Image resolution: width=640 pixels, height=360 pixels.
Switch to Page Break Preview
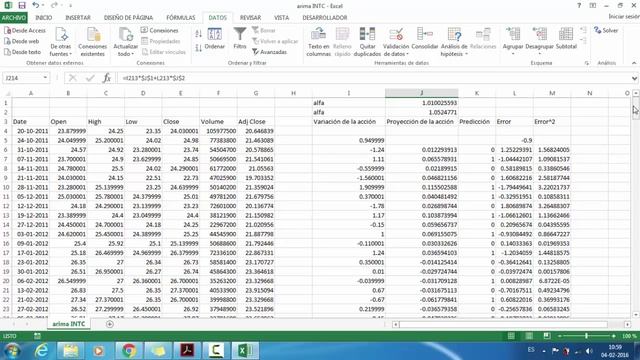547,336
